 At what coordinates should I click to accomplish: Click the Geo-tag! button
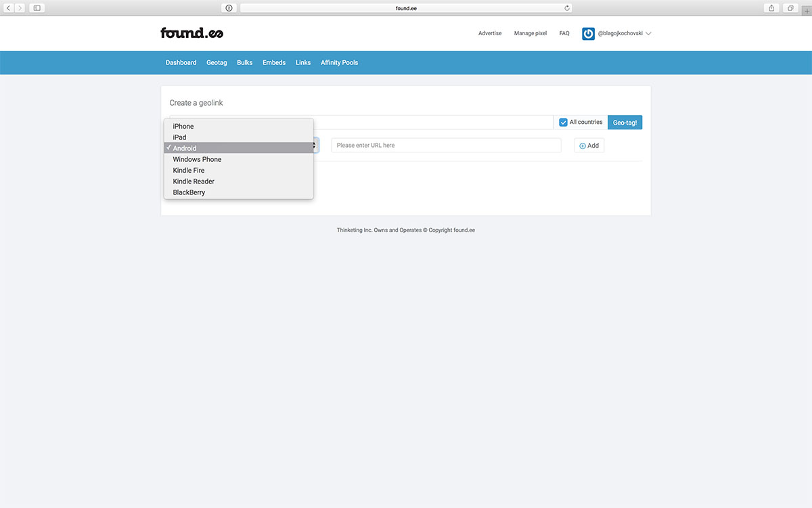[x=625, y=123]
